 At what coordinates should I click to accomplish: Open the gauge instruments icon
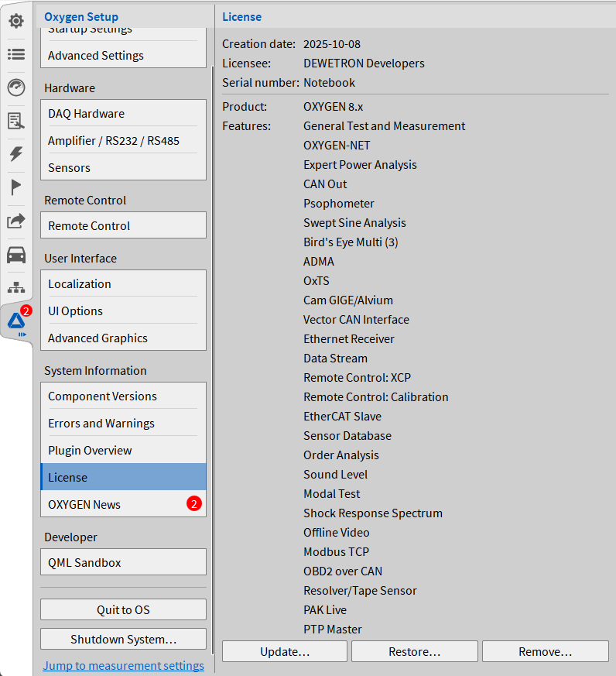pos(16,88)
